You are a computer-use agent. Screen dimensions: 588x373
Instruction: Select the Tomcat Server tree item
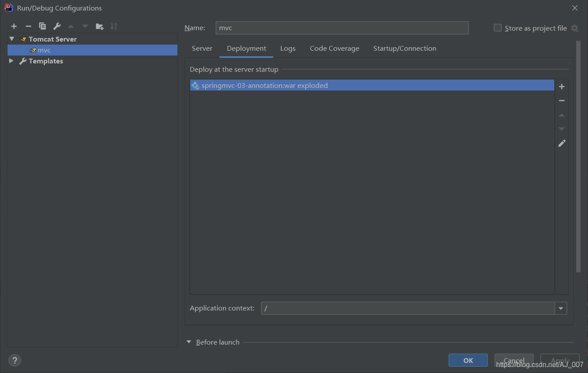point(53,39)
